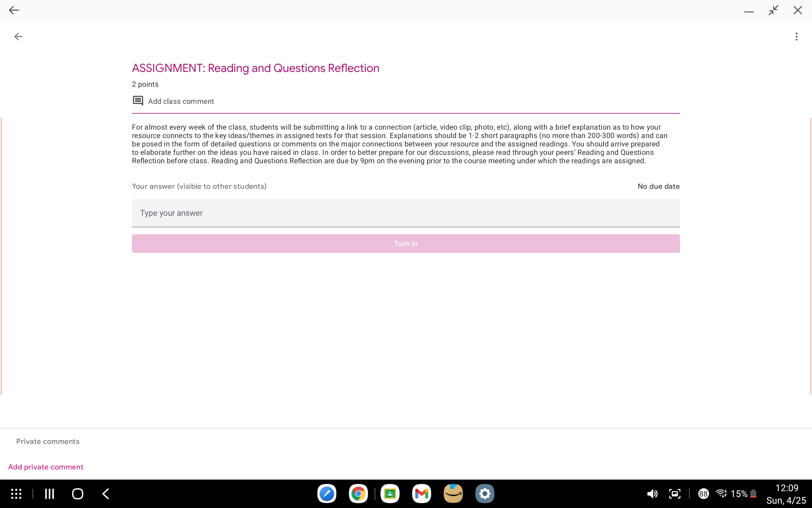
Task: Show recent apps with three-bars button
Action: click(x=50, y=494)
